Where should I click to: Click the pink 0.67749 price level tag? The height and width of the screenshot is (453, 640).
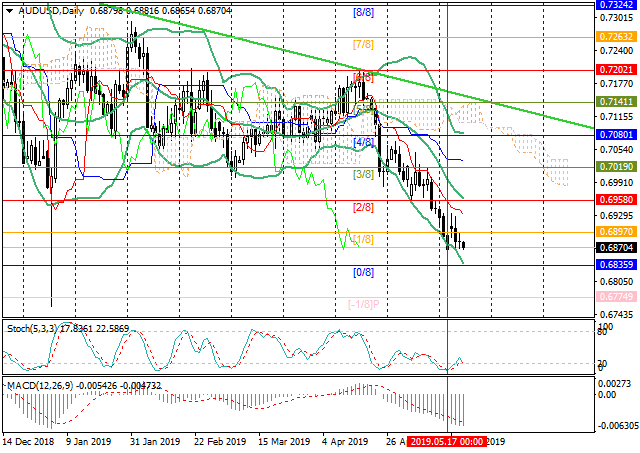(x=618, y=296)
